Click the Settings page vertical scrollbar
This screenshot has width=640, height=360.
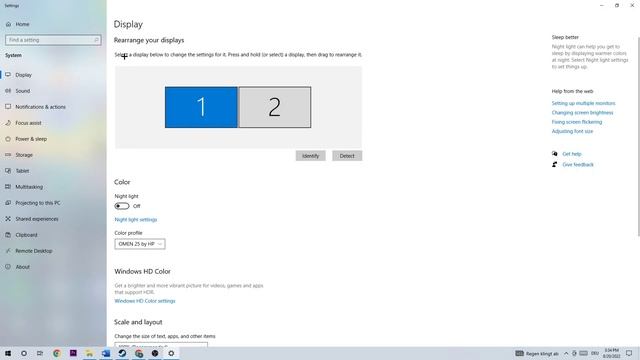[638, 137]
